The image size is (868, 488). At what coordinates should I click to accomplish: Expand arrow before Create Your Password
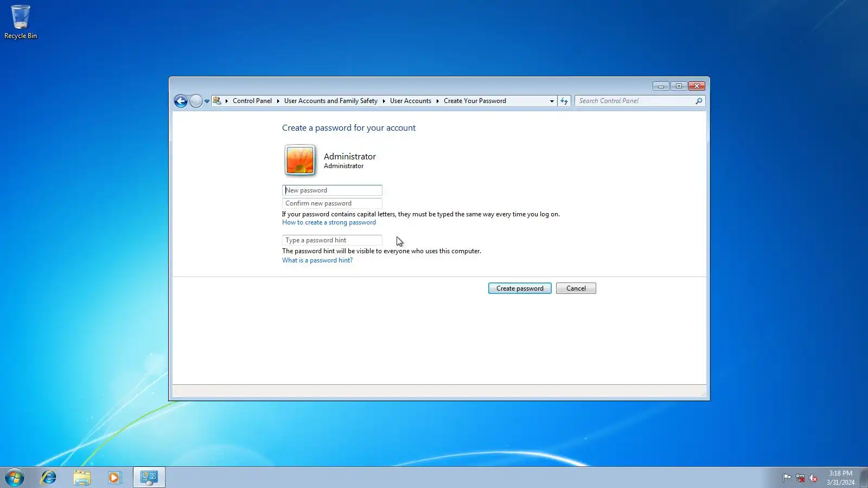coord(437,101)
